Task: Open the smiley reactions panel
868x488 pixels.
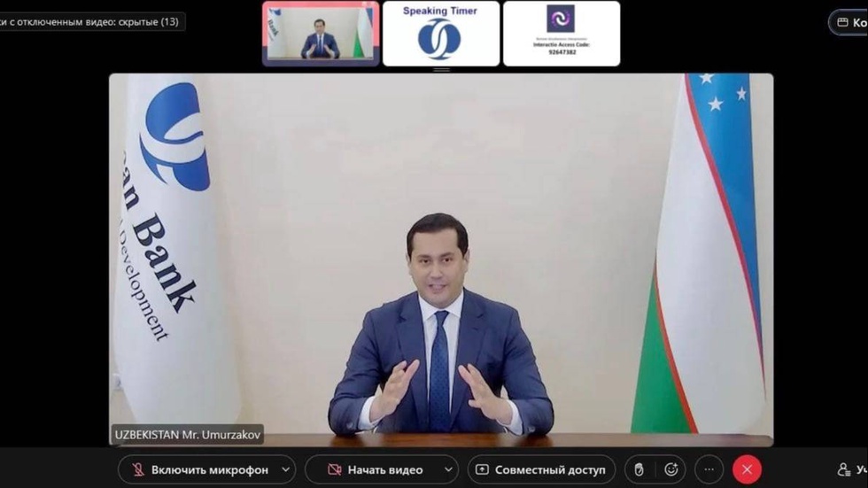Action: point(671,469)
